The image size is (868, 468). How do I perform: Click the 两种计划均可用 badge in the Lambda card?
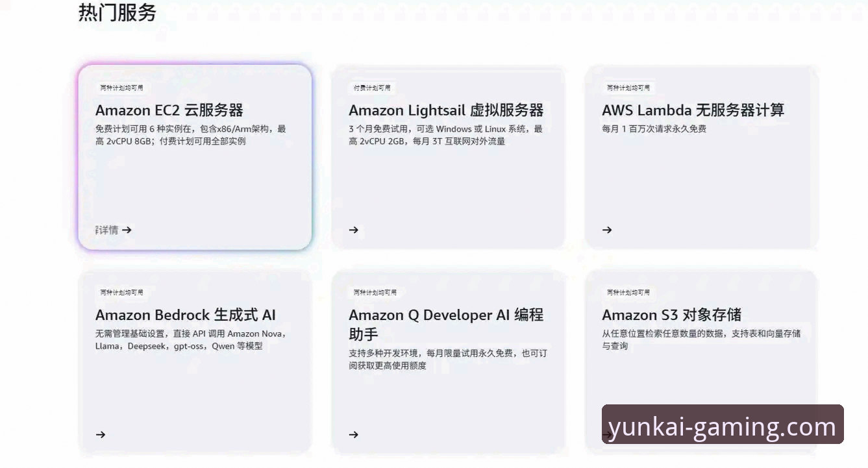pos(628,88)
